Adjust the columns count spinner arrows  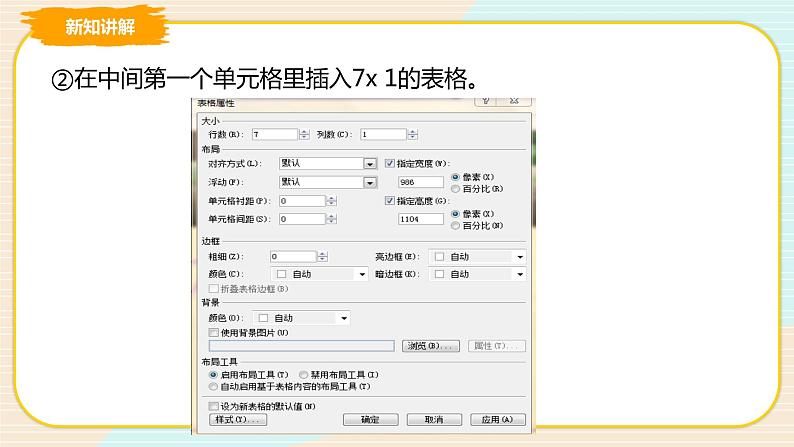[x=413, y=134]
